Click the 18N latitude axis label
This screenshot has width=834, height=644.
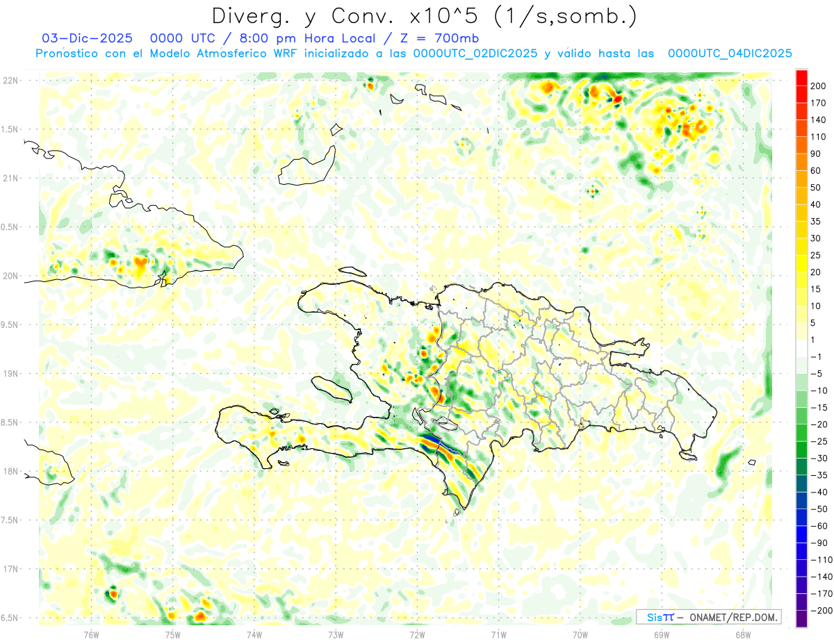pyautogui.click(x=10, y=471)
